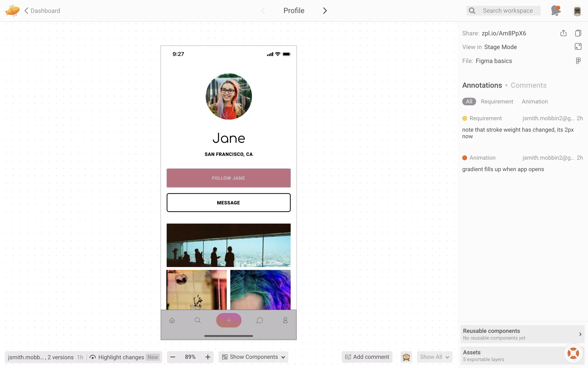The image size is (588, 368).
Task: Open the Show All dropdown
Action: point(434,357)
